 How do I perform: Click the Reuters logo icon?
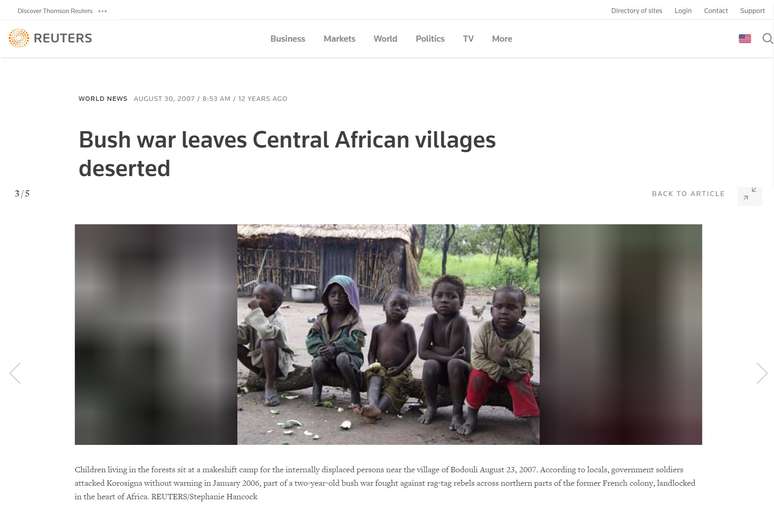click(x=19, y=38)
